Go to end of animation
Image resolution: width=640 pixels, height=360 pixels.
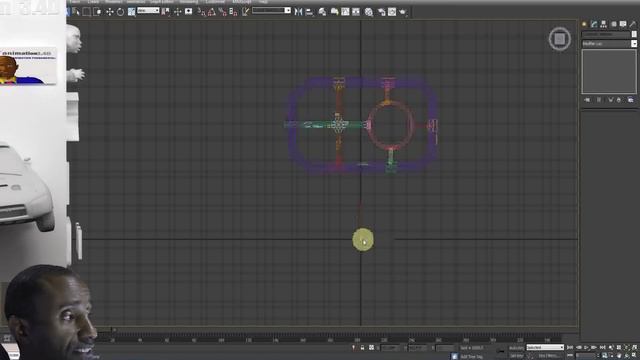(602, 348)
